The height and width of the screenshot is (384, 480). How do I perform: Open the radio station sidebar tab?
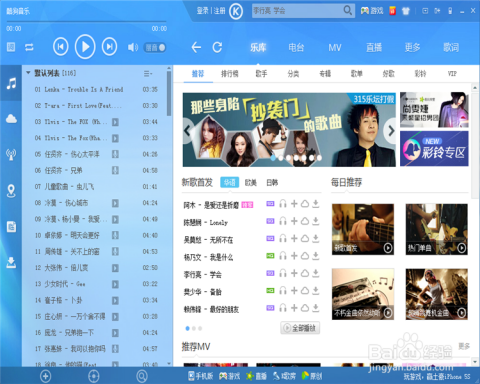pyautogui.click(x=11, y=155)
